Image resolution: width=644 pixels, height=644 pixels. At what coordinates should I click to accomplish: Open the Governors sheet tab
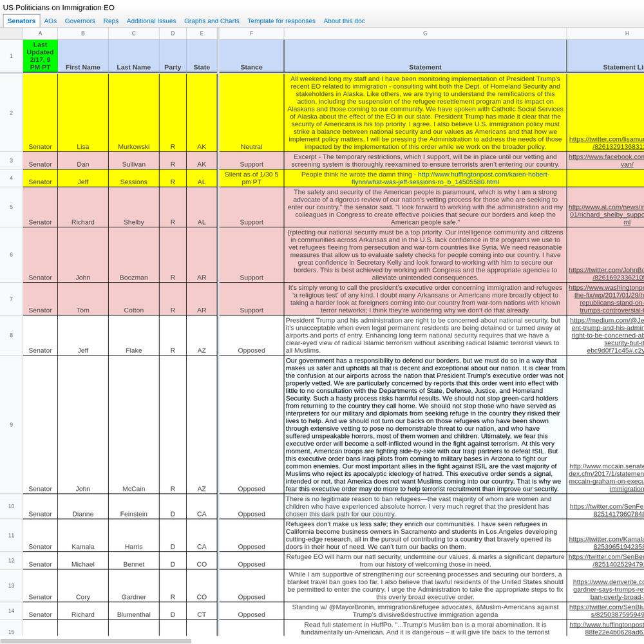pyautogui.click(x=80, y=21)
